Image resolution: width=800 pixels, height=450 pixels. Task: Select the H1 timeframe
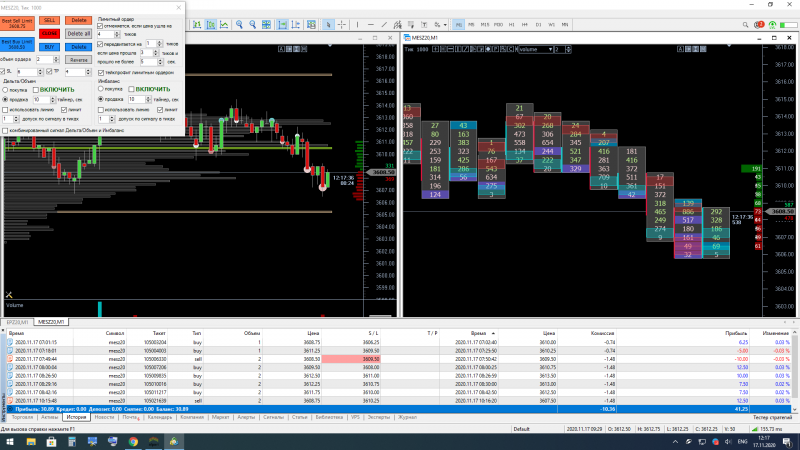pos(511,24)
